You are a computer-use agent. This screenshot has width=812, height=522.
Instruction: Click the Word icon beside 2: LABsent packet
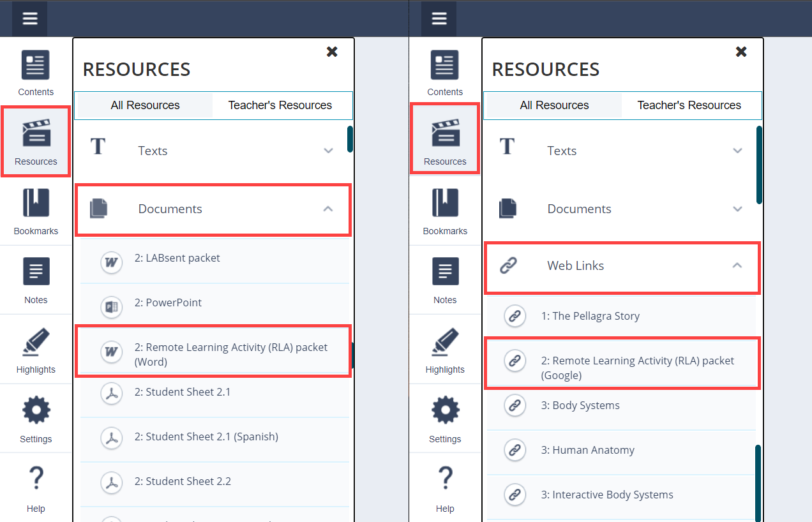112,262
